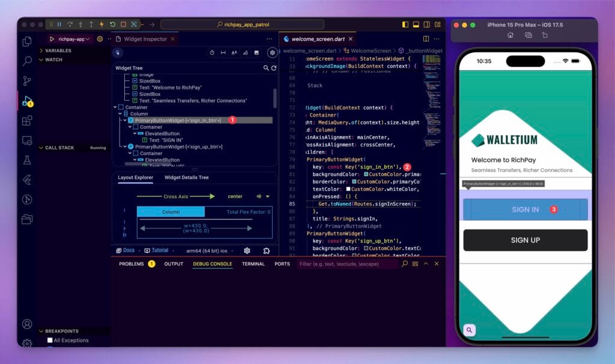The width and height of the screenshot is (615, 364).
Task: Click the Step Into debug icon
Action: click(x=80, y=24)
